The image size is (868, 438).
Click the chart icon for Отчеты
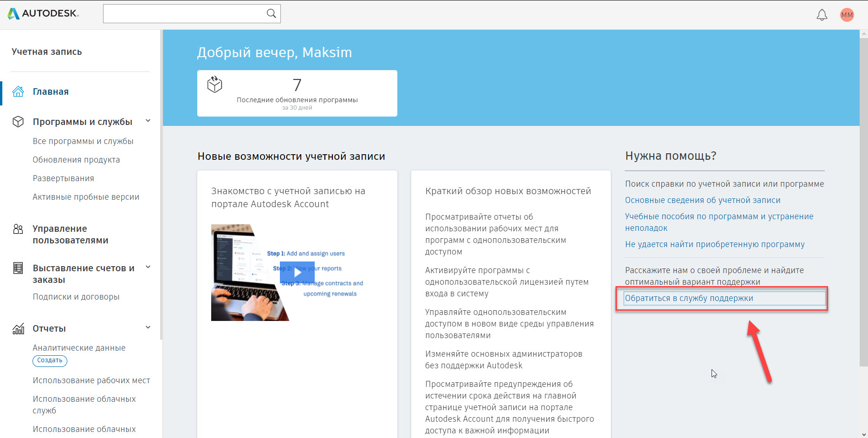[x=18, y=329]
